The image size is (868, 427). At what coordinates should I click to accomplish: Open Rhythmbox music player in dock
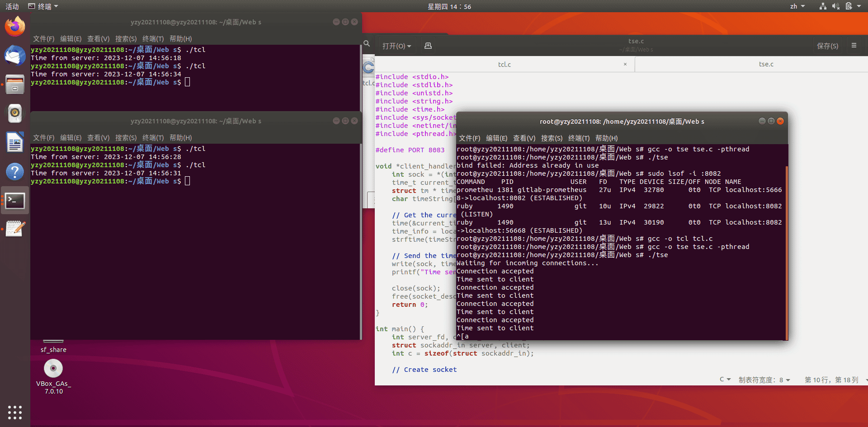click(15, 113)
